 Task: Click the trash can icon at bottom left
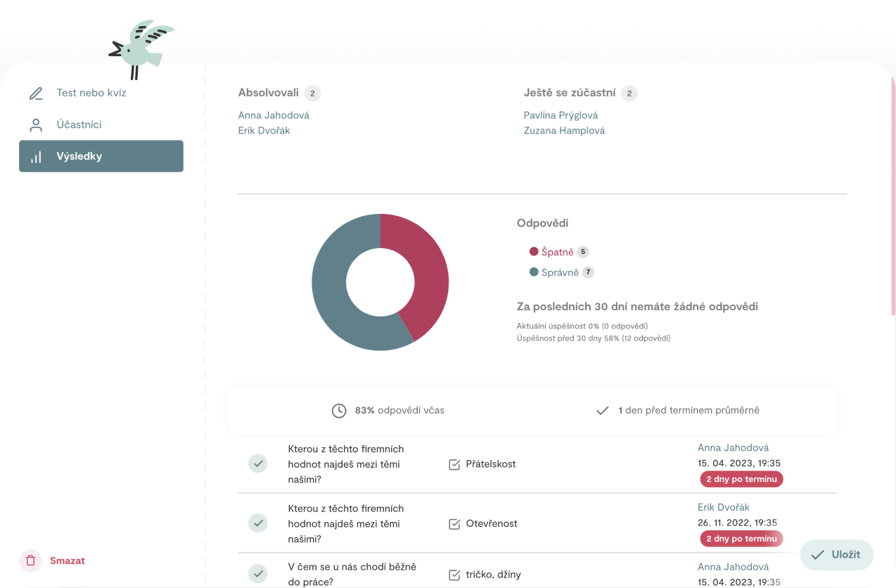click(x=31, y=561)
